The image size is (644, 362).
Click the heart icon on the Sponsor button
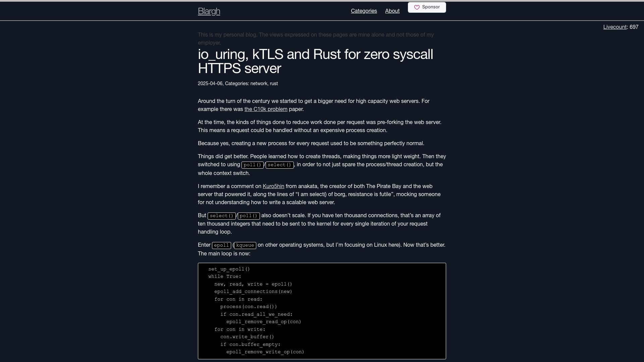pos(417,7)
